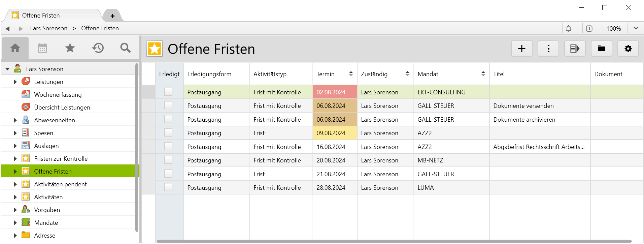Open the three-dot more options menu
Screen dimensions: 644x244
click(548, 49)
